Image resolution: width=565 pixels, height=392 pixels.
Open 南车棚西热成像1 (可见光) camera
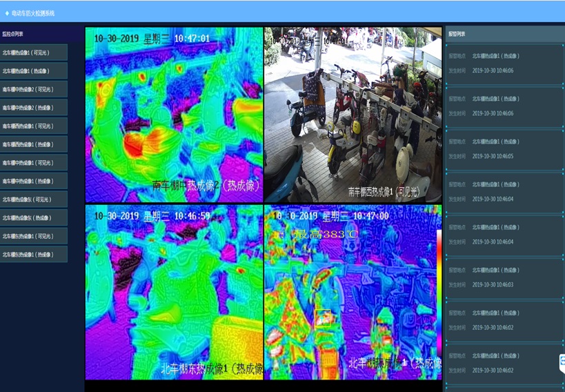[x=34, y=126]
